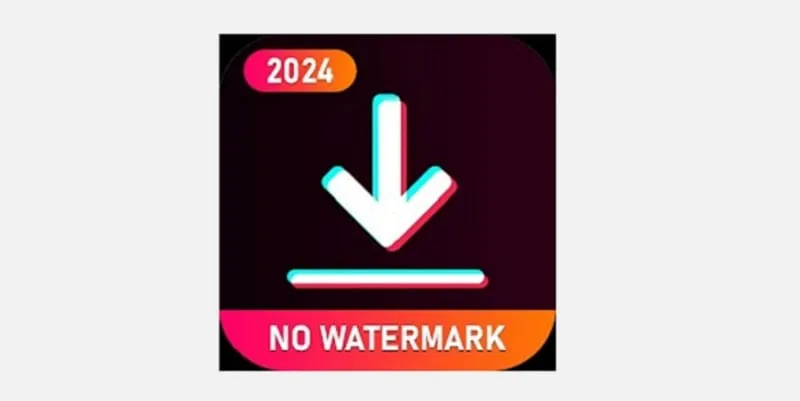Click the dark area right of the 2024 badge
This screenshot has width=800, height=401.
point(449,69)
